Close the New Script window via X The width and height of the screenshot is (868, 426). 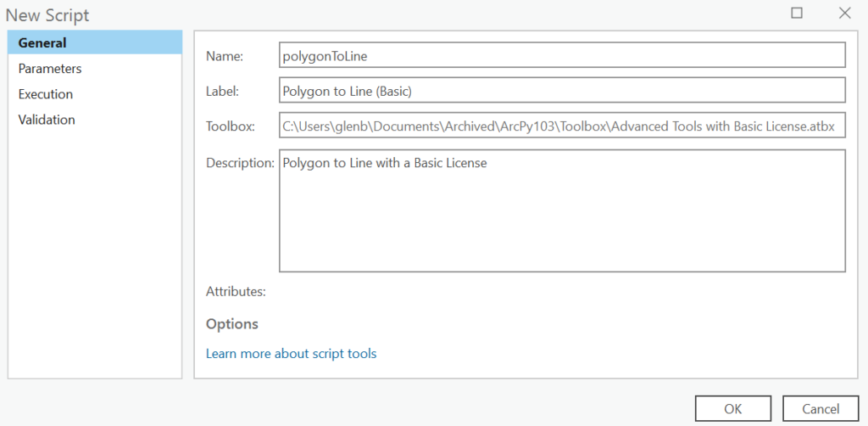coord(845,14)
